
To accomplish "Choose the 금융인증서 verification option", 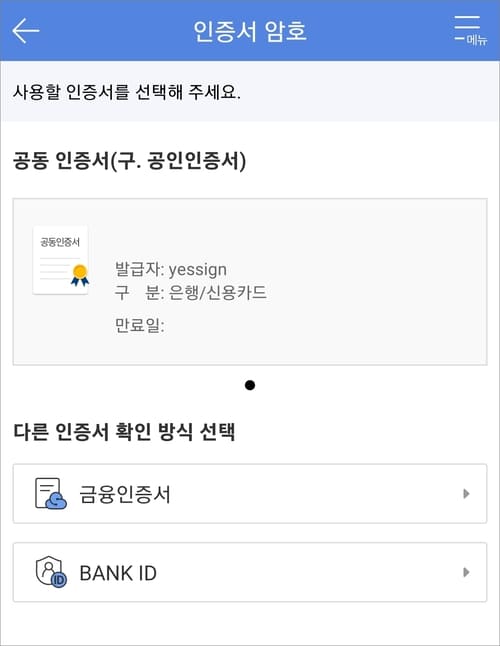I will coord(250,494).
